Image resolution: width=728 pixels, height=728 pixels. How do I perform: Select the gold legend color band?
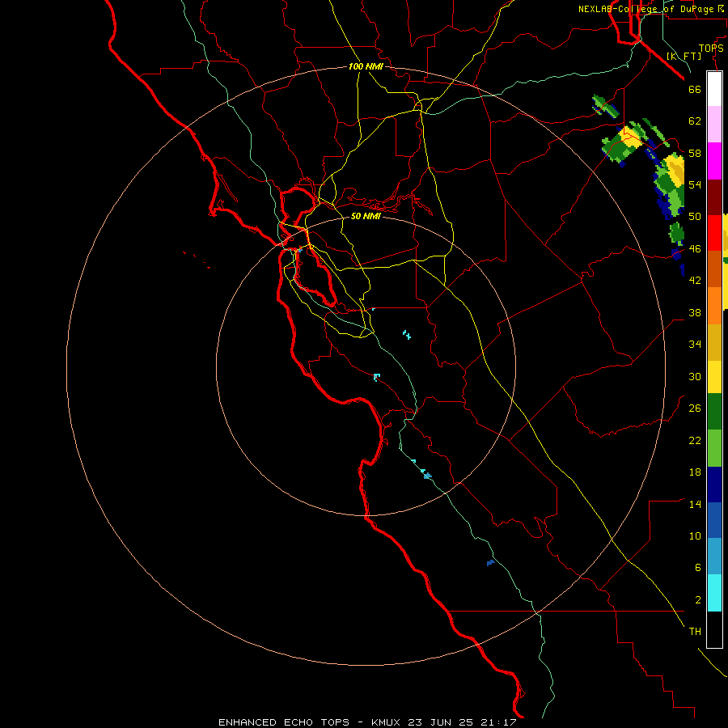point(714,342)
